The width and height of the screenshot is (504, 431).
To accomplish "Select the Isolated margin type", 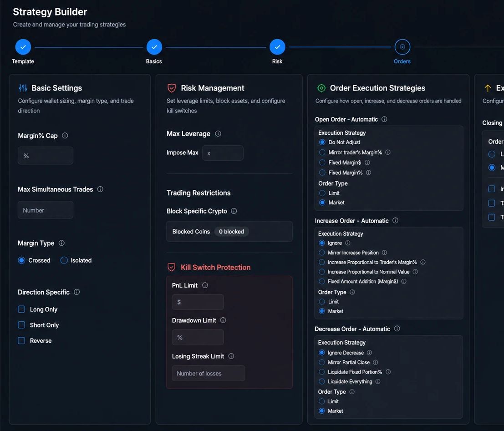I will coord(64,260).
